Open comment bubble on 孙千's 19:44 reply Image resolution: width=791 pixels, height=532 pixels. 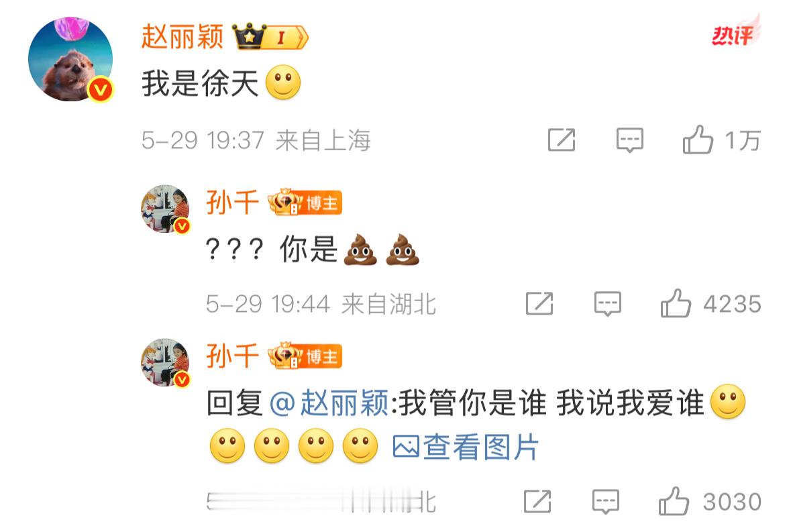[607, 304]
